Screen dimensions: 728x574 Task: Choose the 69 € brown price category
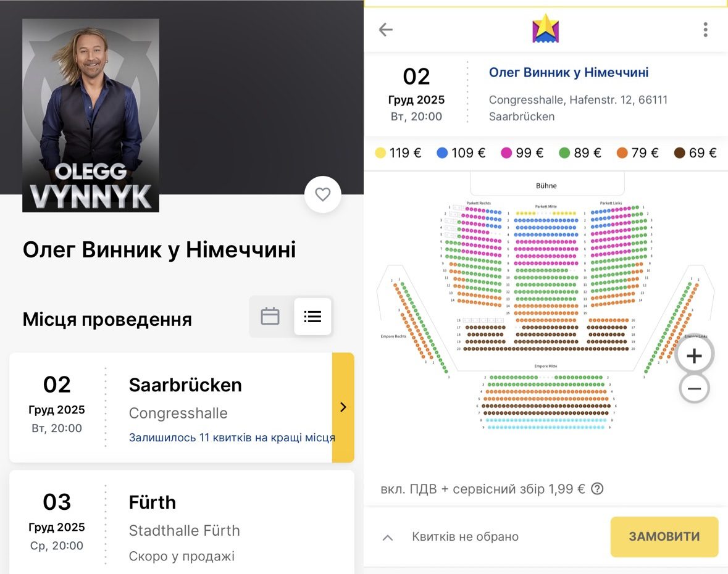[x=695, y=153]
